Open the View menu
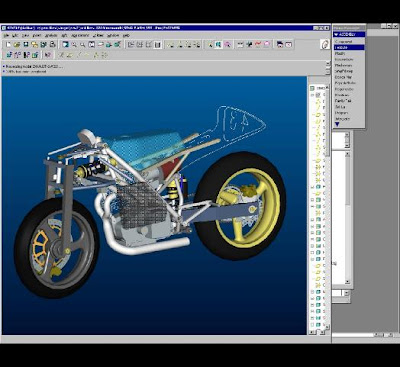 click(26, 35)
